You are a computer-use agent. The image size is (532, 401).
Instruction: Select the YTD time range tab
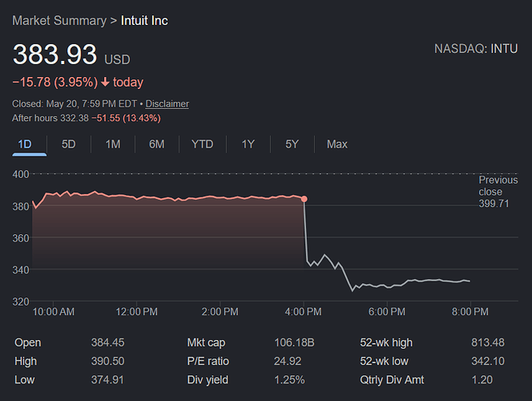click(202, 144)
